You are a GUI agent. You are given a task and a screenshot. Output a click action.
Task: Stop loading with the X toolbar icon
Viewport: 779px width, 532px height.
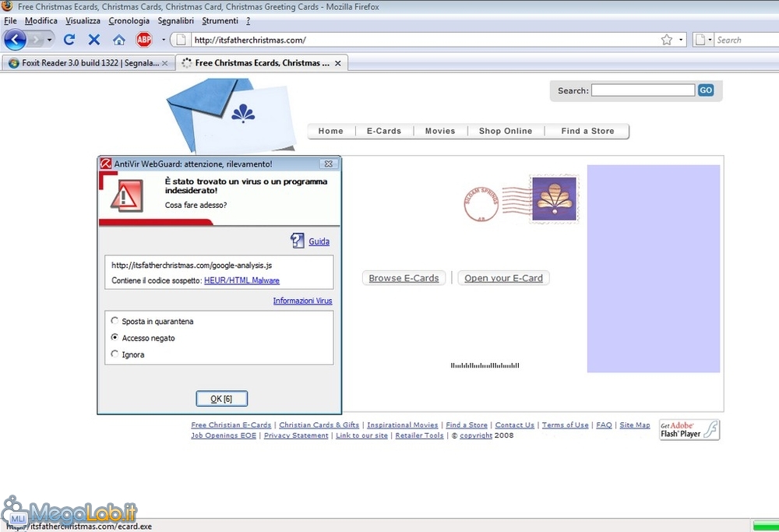point(94,39)
